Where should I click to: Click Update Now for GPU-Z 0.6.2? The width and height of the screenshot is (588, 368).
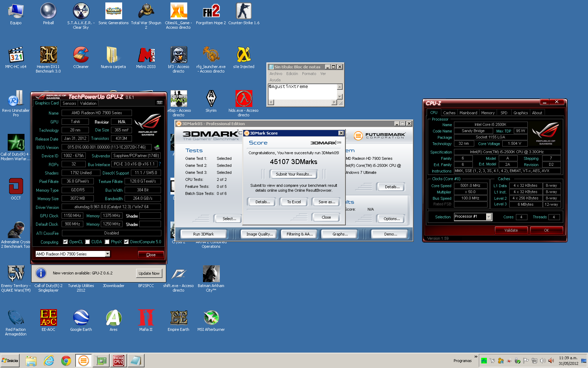click(149, 273)
